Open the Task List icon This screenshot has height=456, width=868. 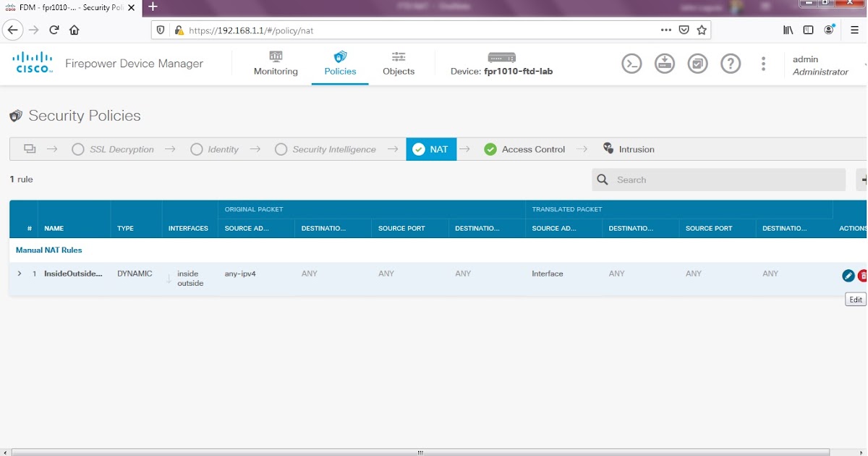pyautogui.click(x=697, y=64)
